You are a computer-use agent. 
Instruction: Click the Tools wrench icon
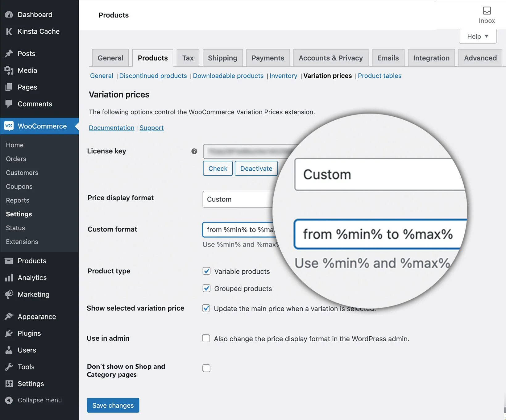click(x=9, y=367)
